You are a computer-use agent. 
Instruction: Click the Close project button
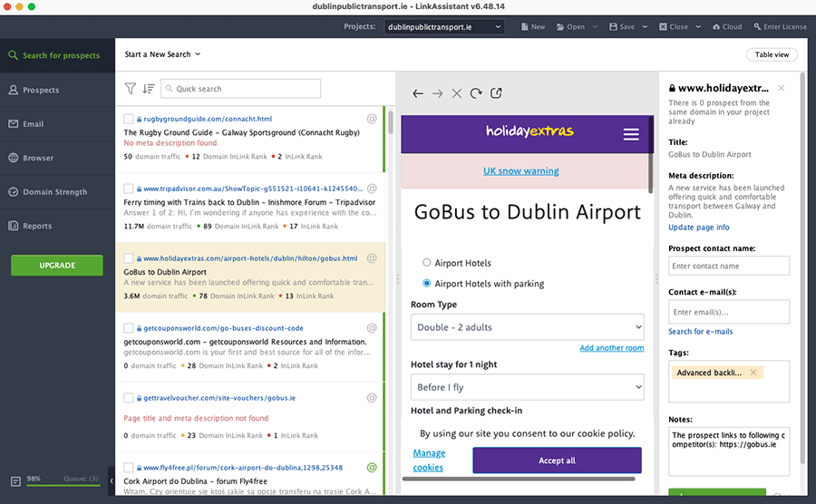pyautogui.click(x=674, y=26)
